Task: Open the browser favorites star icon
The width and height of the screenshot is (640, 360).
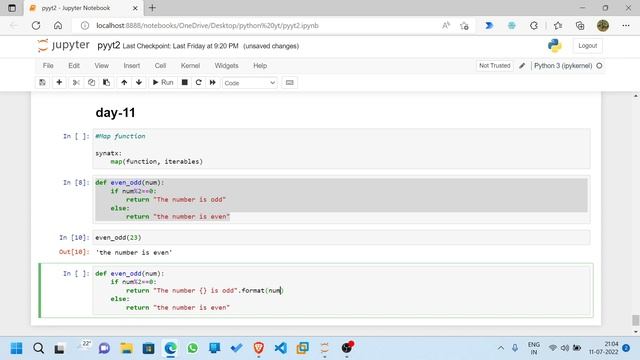Action: (x=558, y=26)
